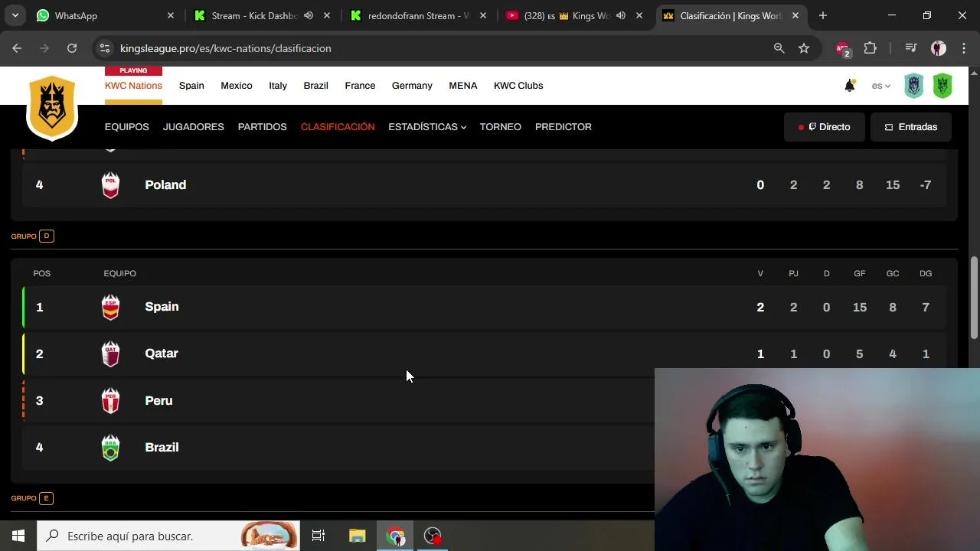Click the page vertical scrollbar thumb
980x551 pixels.
pos(974,297)
